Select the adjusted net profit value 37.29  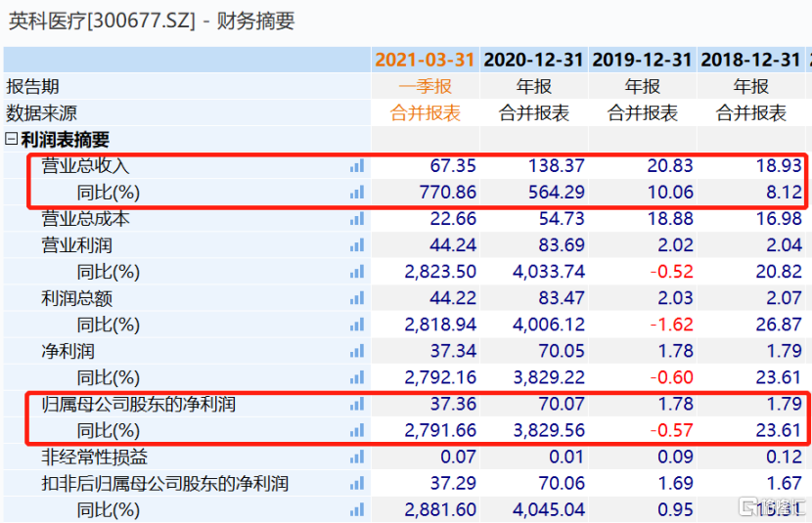tap(453, 484)
